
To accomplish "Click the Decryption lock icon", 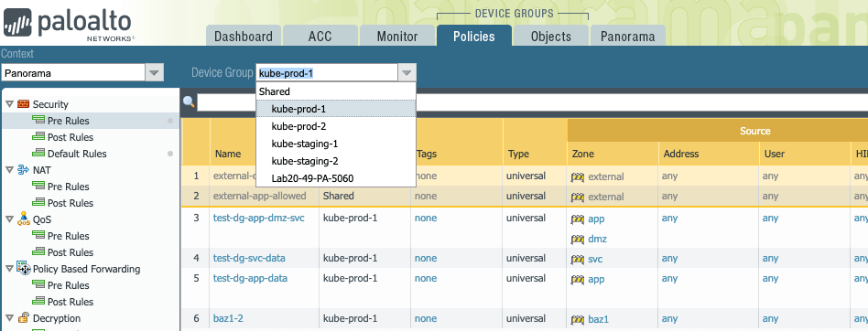I will tap(23, 317).
